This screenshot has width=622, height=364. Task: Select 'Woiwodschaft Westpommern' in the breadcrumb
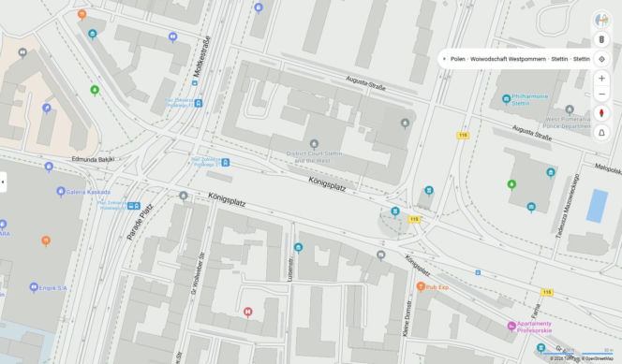[508, 59]
